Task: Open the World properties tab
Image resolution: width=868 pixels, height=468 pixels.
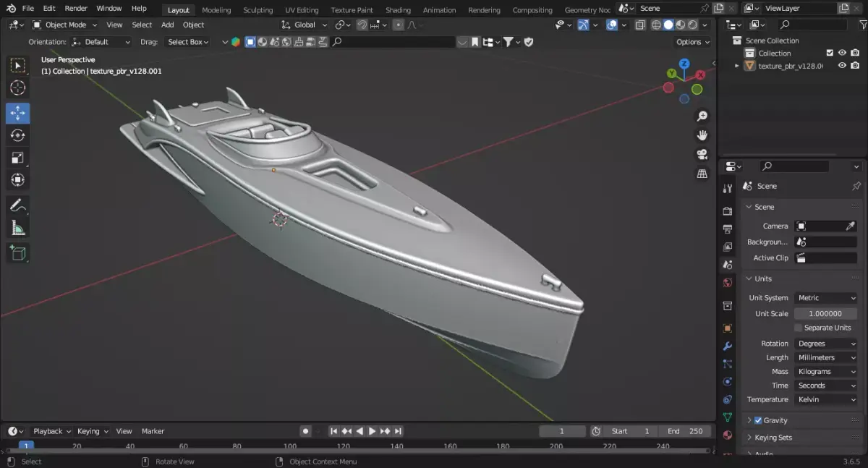Action: coord(728,283)
